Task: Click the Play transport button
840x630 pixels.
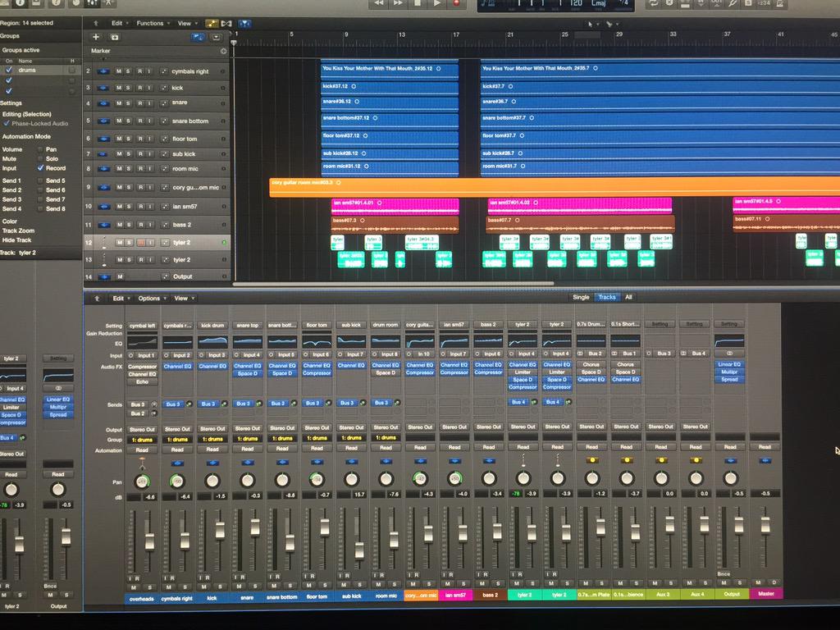Action: point(437,2)
